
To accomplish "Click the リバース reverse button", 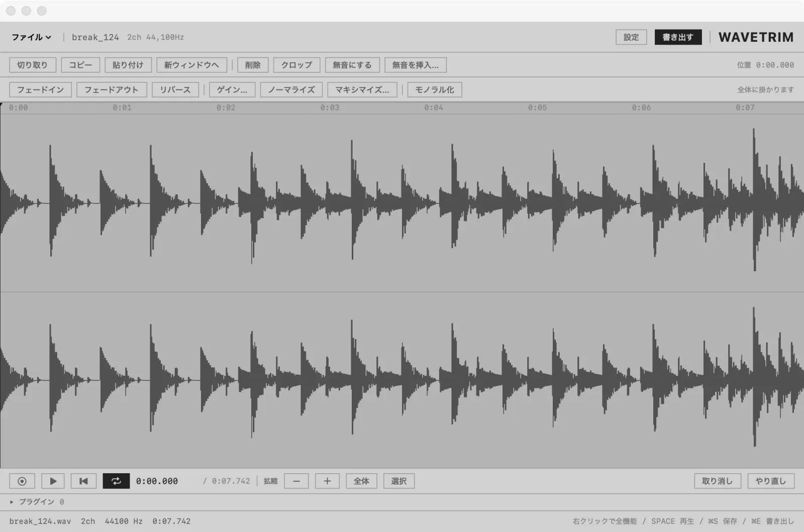I will click(175, 90).
